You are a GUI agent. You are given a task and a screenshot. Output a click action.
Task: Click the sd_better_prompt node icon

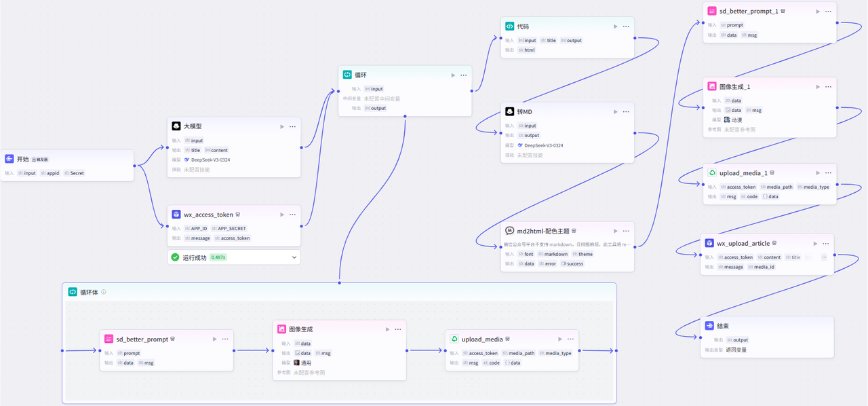[108, 339]
